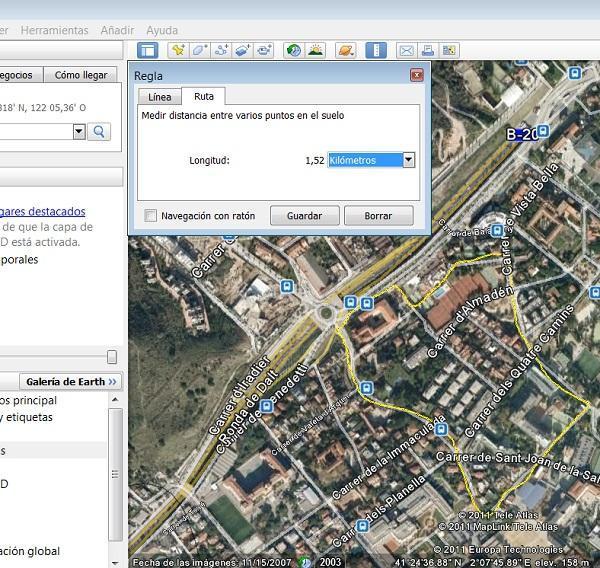Open the search history dropdown arrow

tap(79, 131)
